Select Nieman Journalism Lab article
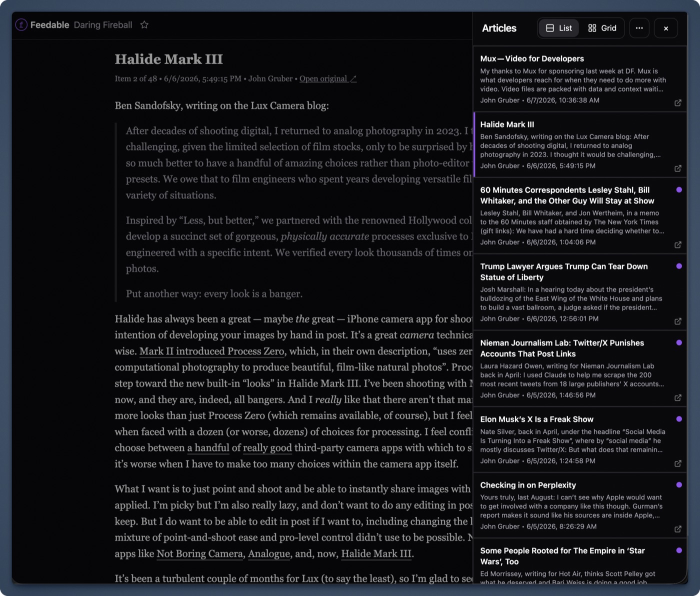700x596 pixels. point(580,369)
